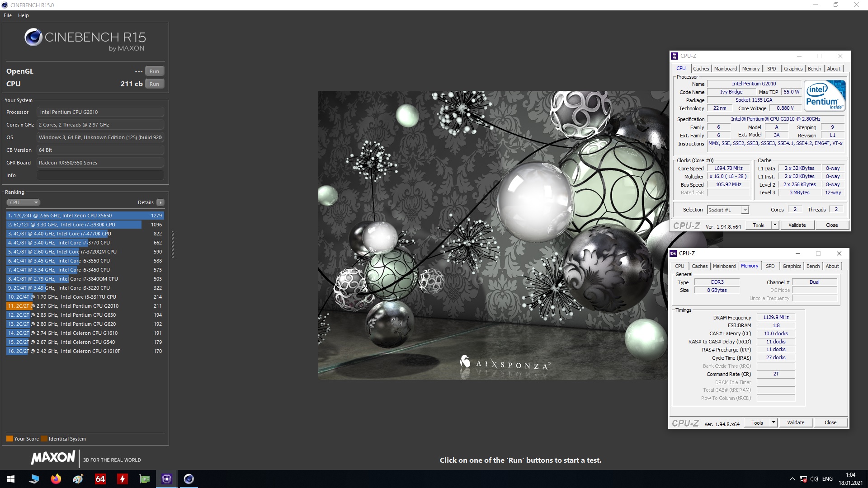Open the fourth taskbar app icon

point(78,479)
